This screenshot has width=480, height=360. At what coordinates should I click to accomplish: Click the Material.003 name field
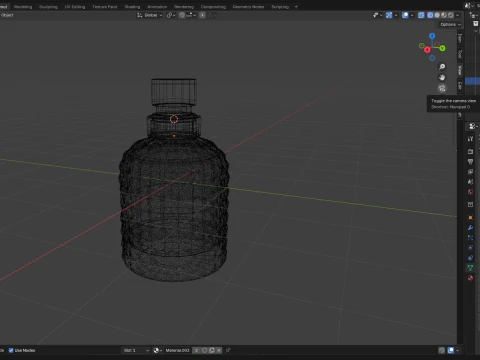(177, 350)
